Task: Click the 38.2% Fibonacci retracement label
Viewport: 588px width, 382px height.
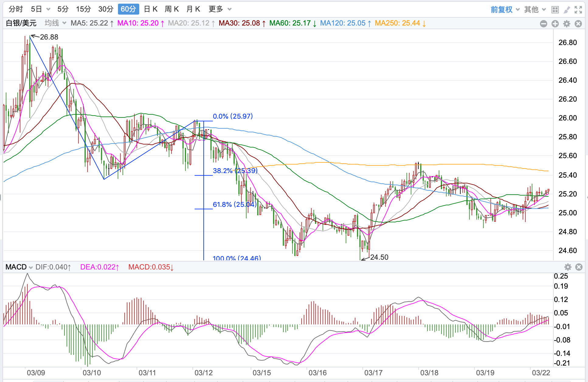Action: 235,171
